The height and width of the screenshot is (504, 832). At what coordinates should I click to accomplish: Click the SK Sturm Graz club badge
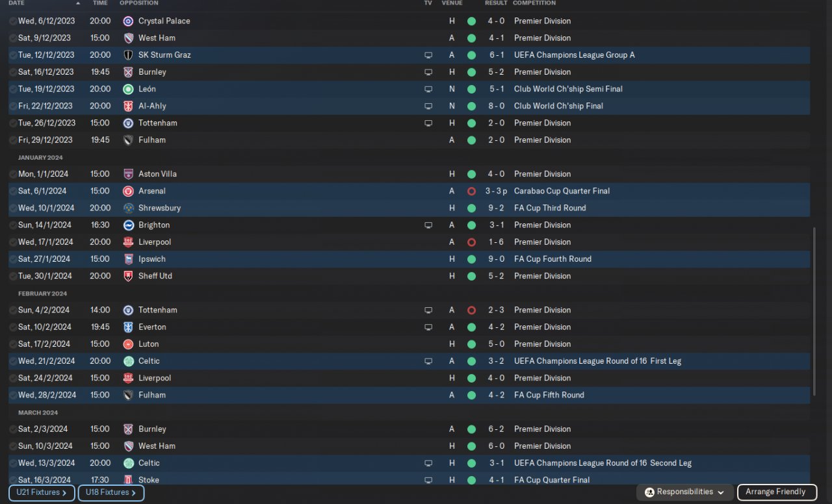[129, 55]
